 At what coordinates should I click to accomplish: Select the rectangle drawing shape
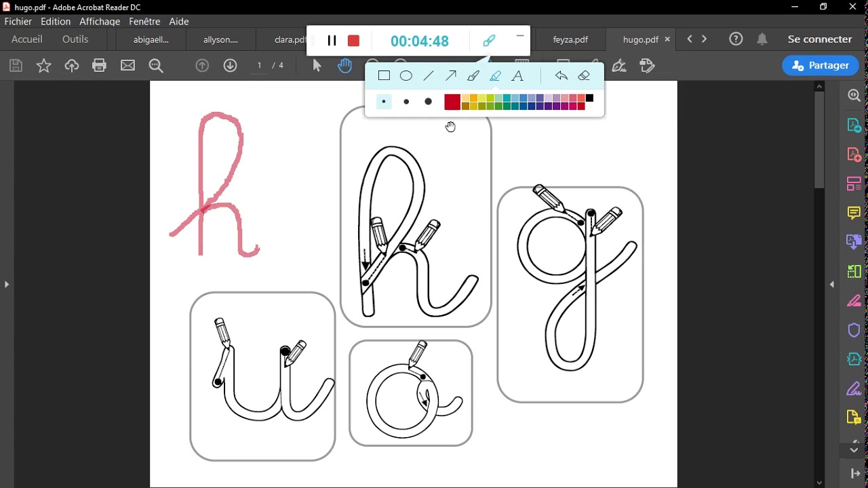(x=384, y=76)
